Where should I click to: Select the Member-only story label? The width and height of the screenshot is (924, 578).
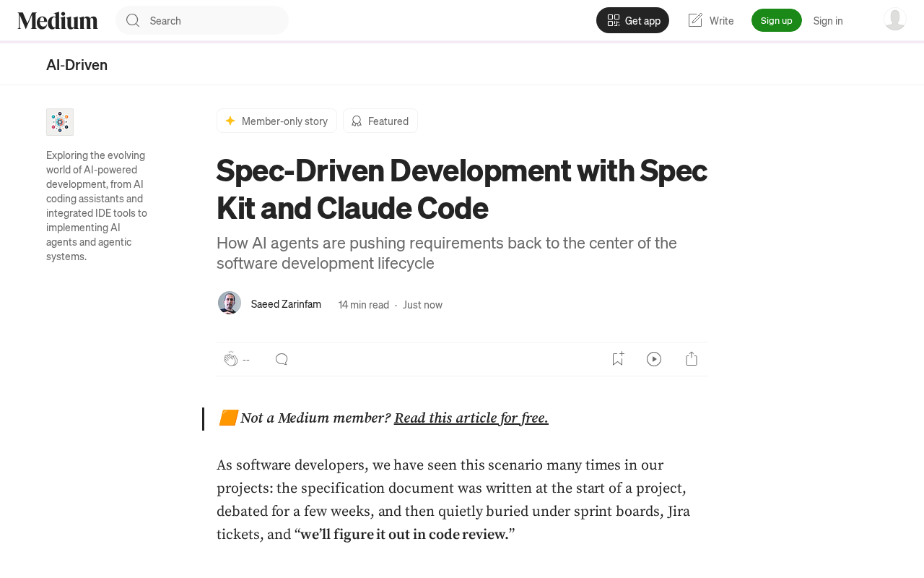[284, 121]
